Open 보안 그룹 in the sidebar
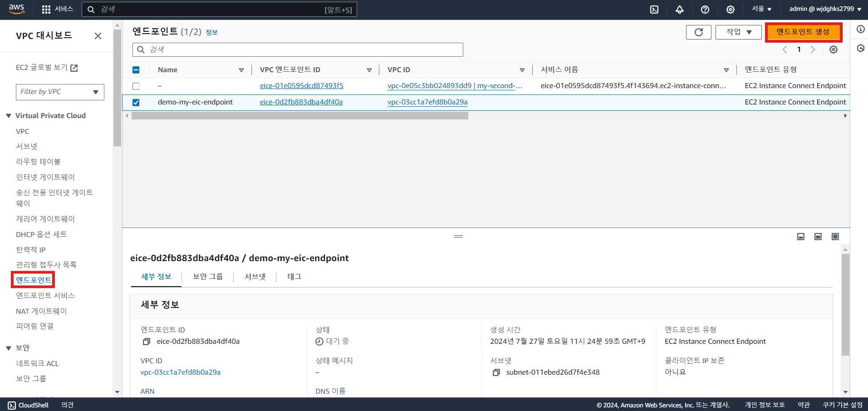The image size is (868, 411). click(31, 379)
